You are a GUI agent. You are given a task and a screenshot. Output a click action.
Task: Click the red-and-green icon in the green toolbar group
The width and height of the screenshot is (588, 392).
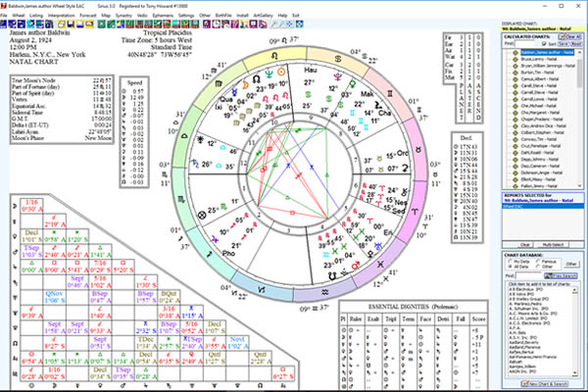click(x=167, y=24)
